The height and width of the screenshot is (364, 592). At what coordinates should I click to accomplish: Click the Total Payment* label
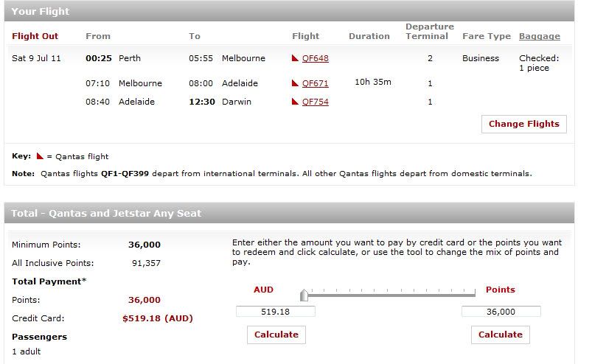pos(49,281)
